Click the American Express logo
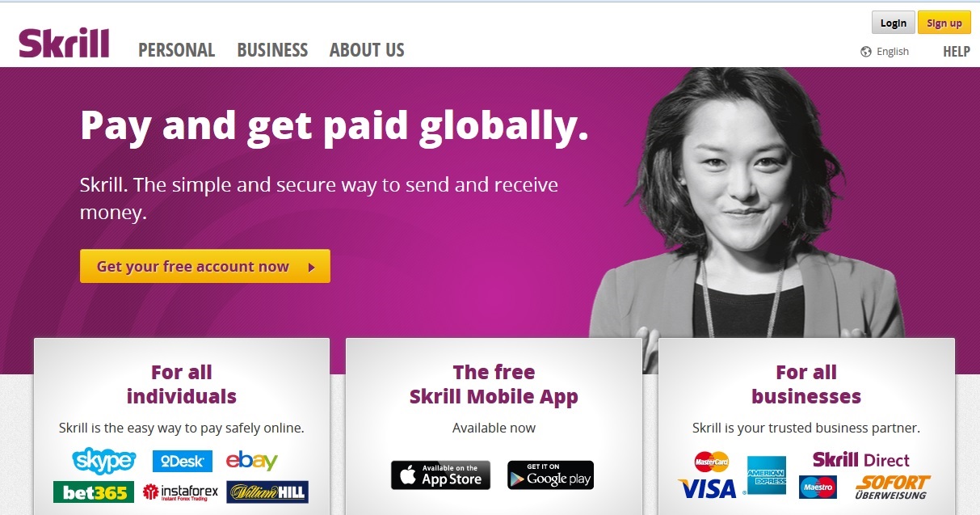This screenshot has height=515, width=980. pyautogui.click(x=767, y=475)
